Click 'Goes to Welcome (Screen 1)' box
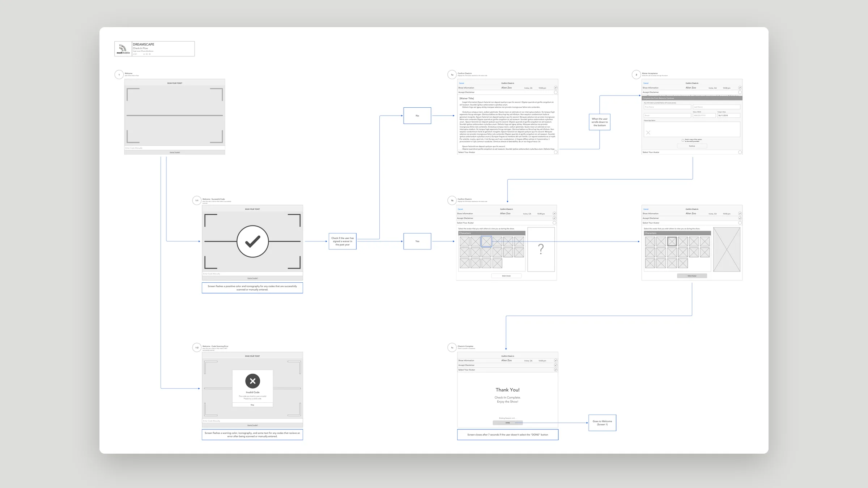 (602, 423)
